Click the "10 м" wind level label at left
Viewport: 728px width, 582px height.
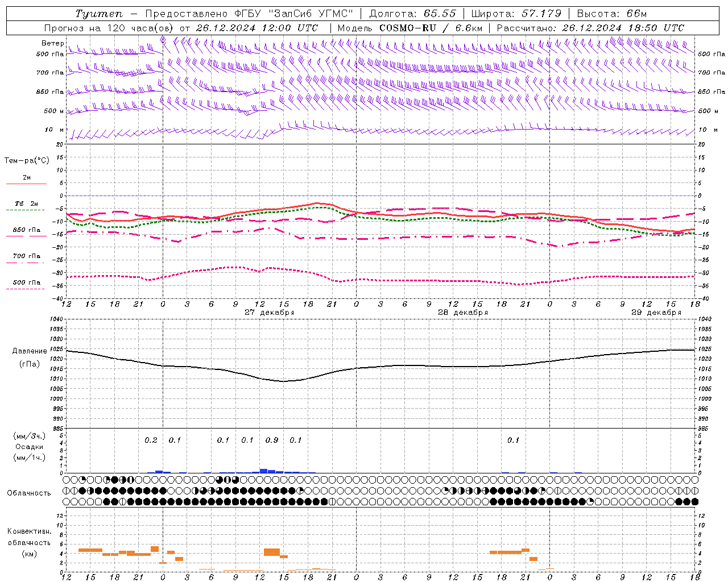click(x=55, y=130)
